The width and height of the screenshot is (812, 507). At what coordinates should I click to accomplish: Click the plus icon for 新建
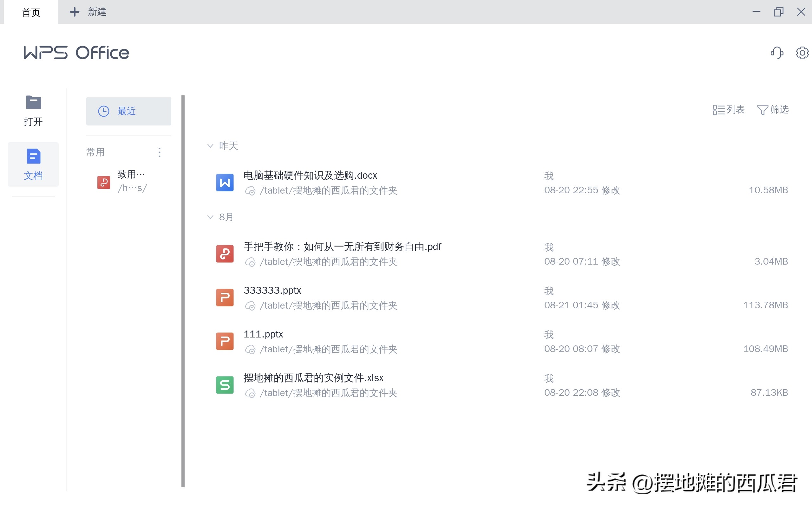pyautogui.click(x=75, y=12)
